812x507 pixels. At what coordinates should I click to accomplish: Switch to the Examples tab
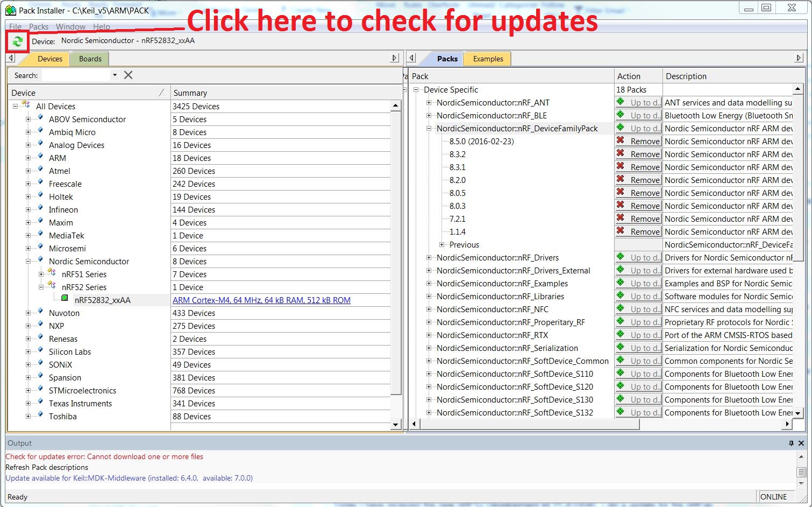[x=488, y=59]
